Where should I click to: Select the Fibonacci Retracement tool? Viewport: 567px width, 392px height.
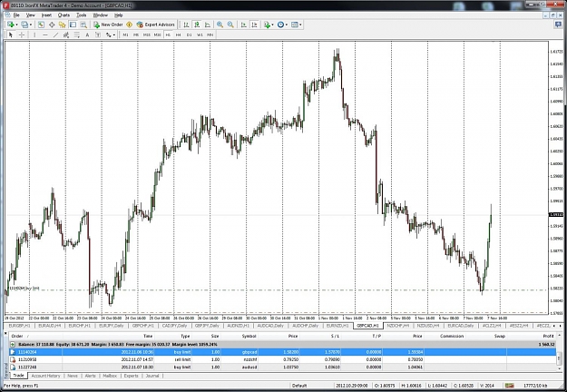(77, 34)
